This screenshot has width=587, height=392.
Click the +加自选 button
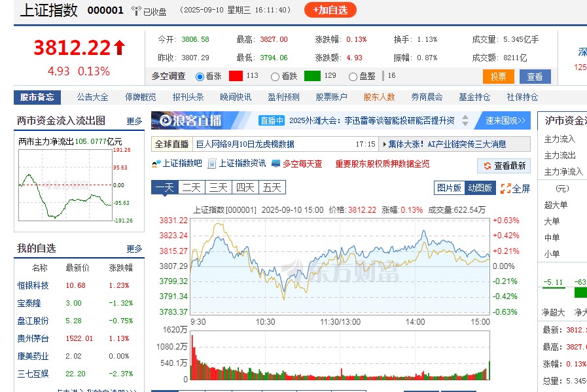click(330, 10)
